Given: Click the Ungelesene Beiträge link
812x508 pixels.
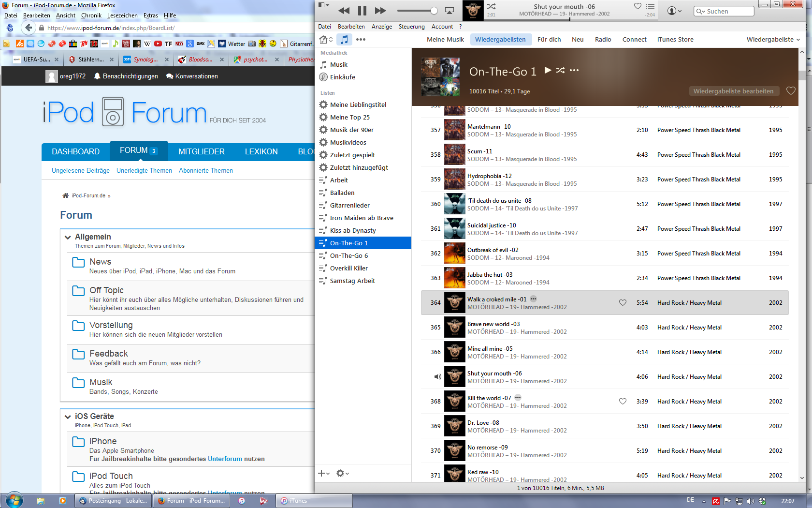Looking at the screenshot, I should 81,170.
